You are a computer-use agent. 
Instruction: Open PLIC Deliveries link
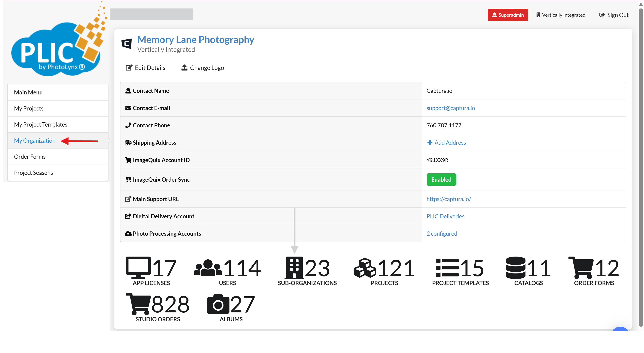pos(445,216)
